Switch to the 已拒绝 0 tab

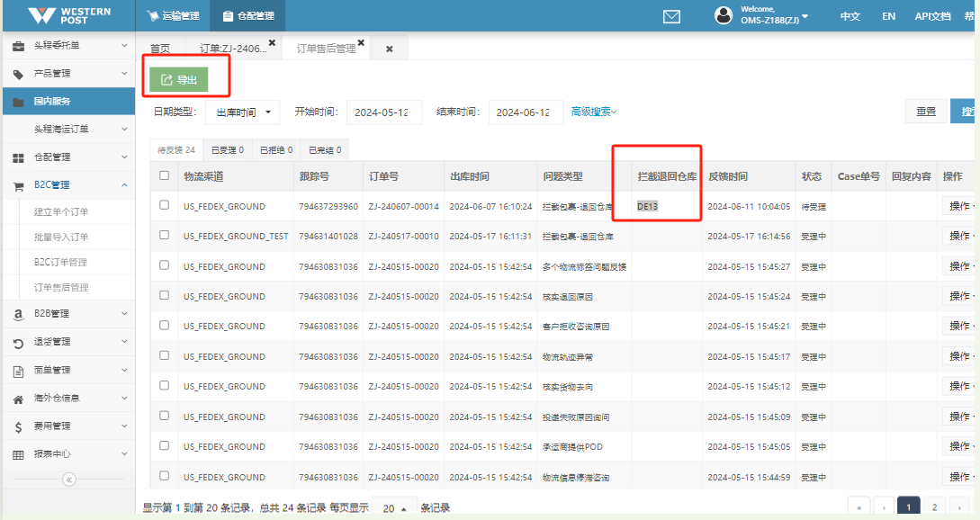pos(276,150)
